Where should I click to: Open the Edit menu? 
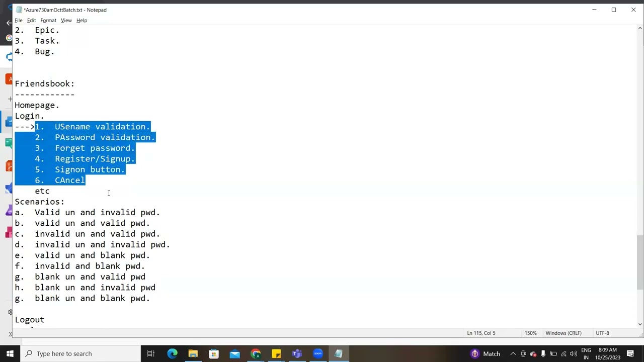[31, 21]
